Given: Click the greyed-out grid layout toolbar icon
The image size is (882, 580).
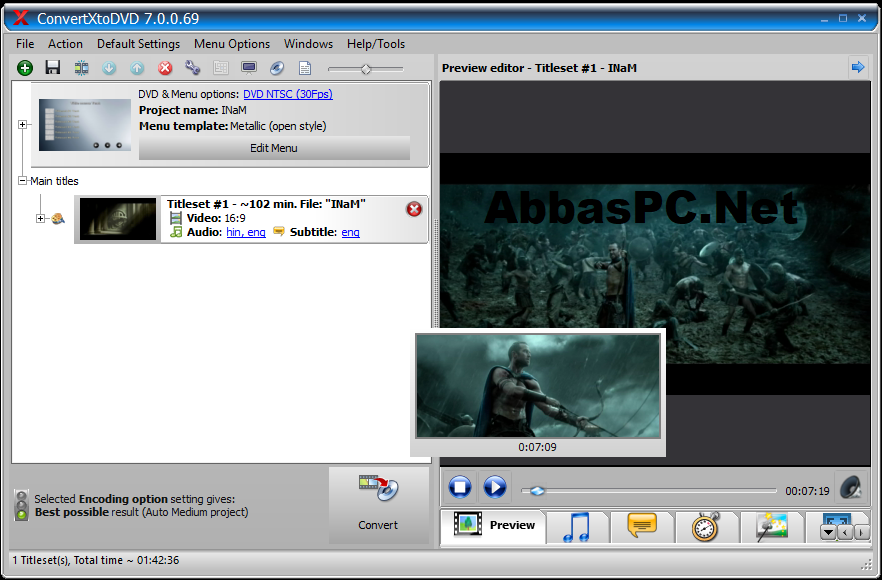Looking at the screenshot, I should tap(220, 68).
